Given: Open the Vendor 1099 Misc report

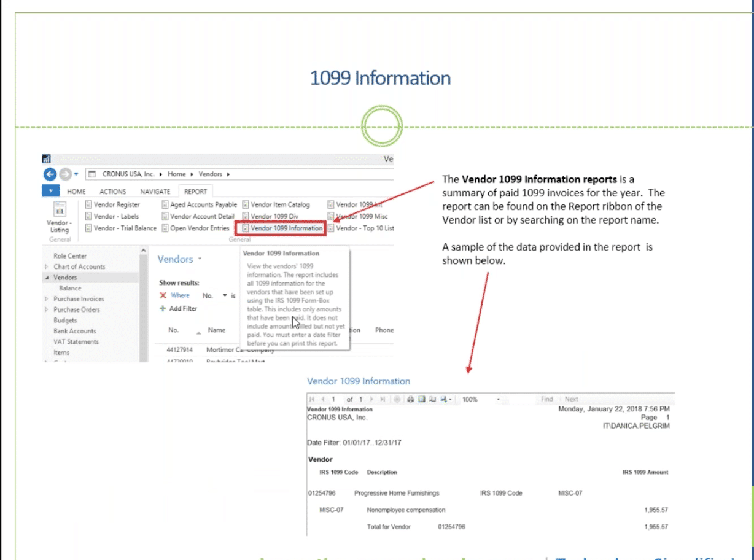Looking at the screenshot, I should click(358, 216).
